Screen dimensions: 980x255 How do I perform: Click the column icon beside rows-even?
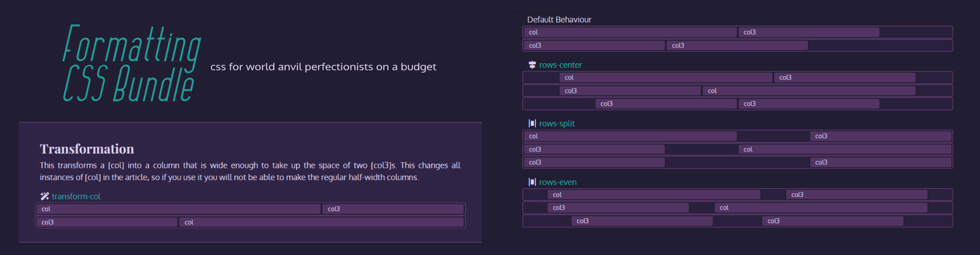532,182
